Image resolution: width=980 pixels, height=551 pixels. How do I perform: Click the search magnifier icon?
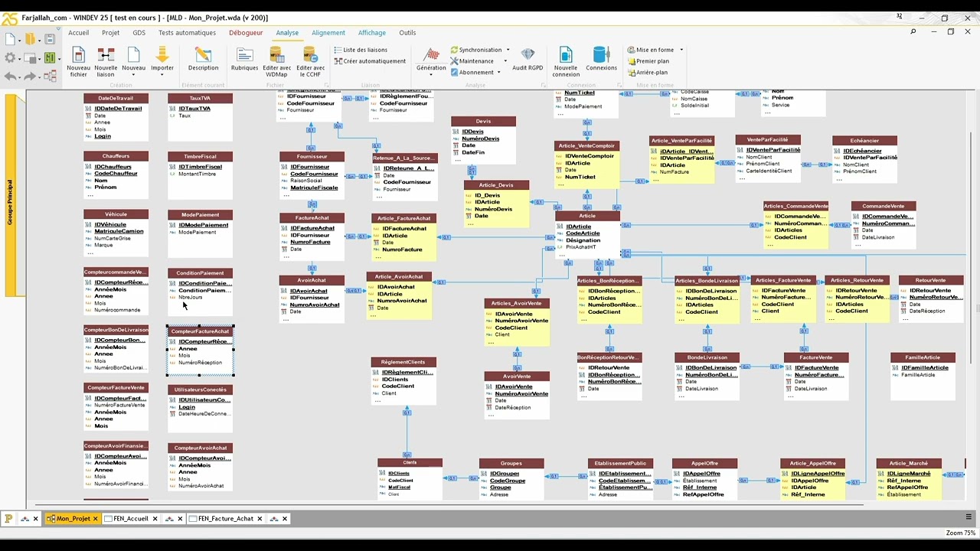click(x=913, y=32)
